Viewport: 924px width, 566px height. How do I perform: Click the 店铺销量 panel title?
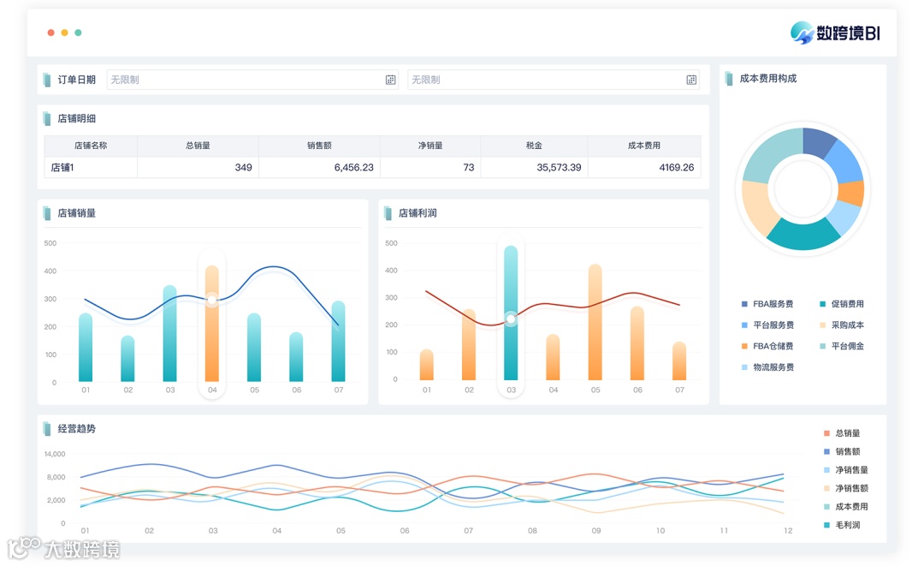(77, 213)
